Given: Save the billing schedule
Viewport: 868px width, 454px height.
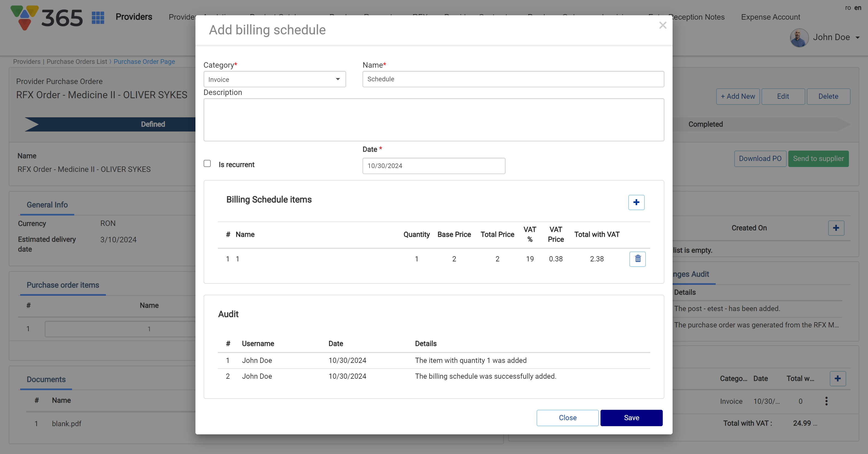Looking at the screenshot, I should pyautogui.click(x=631, y=418).
